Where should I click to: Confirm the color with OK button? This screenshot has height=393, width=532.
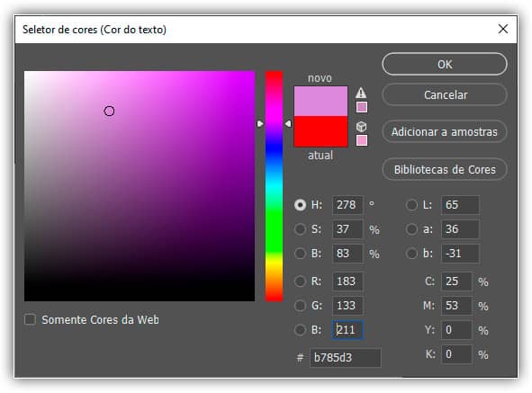pyautogui.click(x=445, y=64)
